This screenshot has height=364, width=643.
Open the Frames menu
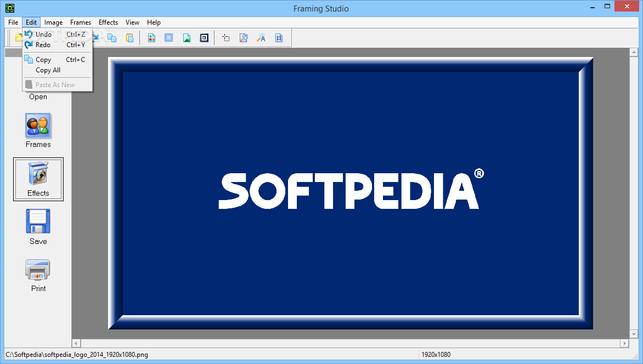80,22
